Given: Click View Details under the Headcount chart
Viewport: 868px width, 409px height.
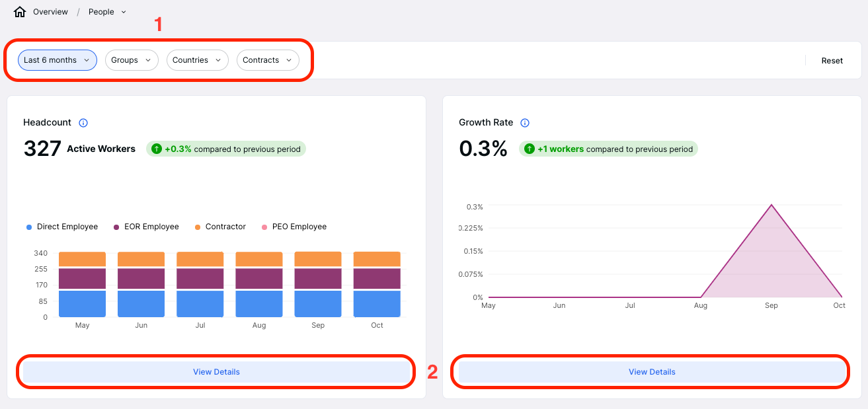Looking at the screenshot, I should tap(216, 371).
